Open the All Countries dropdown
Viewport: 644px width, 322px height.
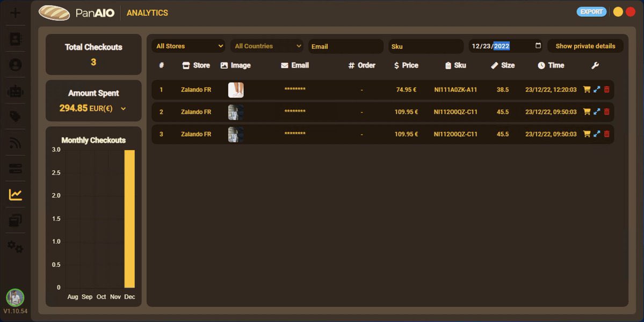(x=267, y=46)
